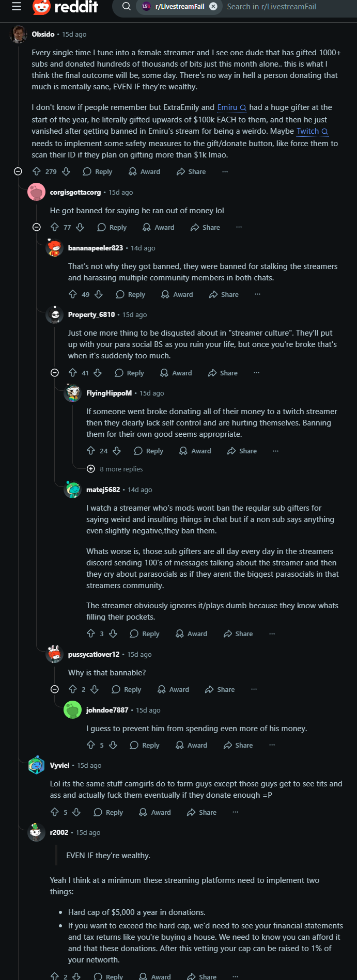Open more options on Vyviel's comment

[x=236, y=812]
